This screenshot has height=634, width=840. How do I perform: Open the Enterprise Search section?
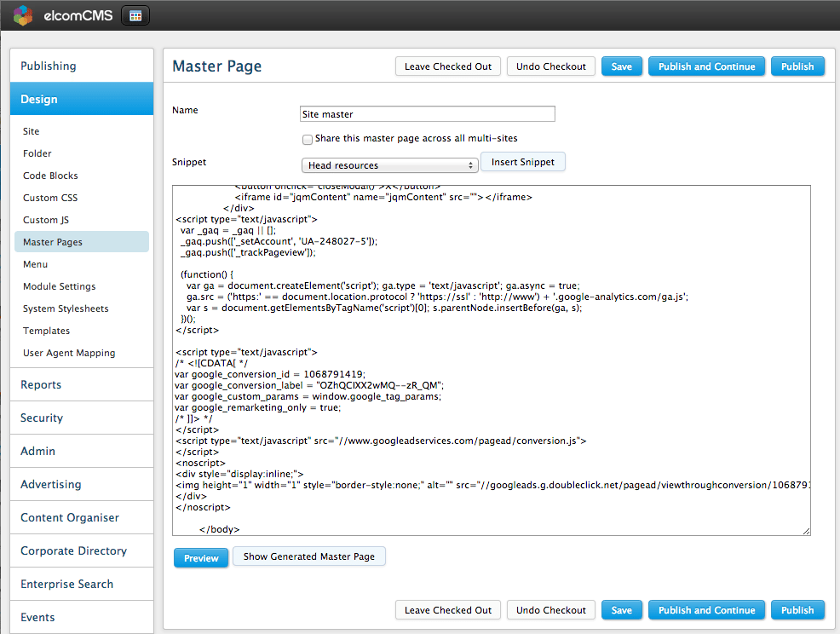tap(66, 584)
